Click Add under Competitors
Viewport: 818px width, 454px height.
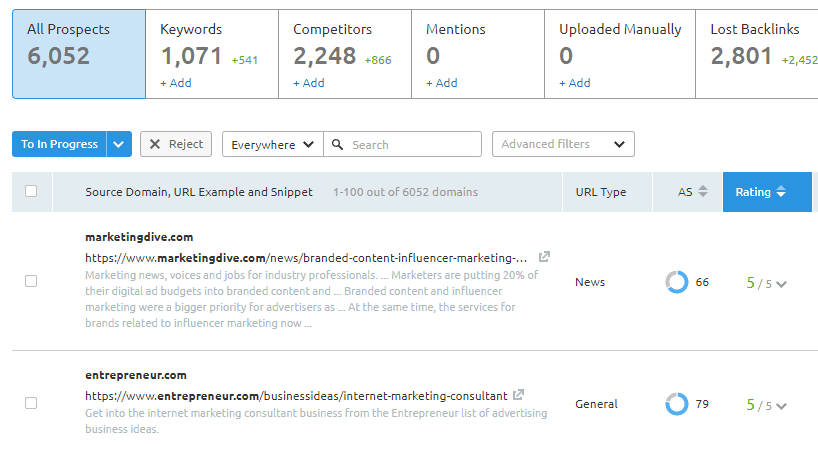click(309, 83)
